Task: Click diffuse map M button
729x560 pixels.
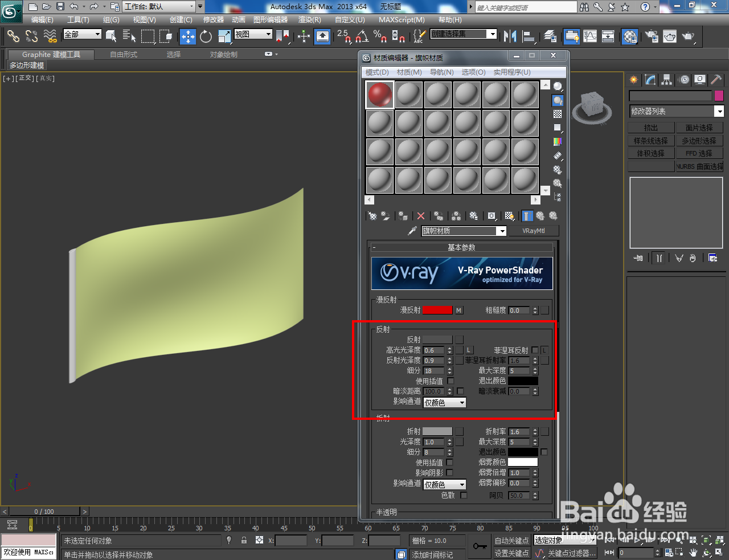Action: 459,310
